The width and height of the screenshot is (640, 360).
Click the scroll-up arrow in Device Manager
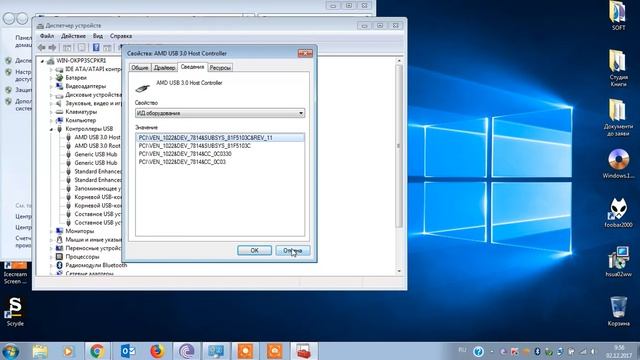pos(399,61)
